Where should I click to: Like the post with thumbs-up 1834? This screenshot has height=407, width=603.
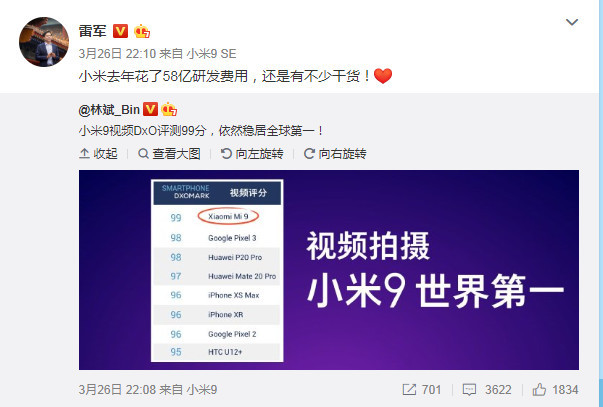555,390
